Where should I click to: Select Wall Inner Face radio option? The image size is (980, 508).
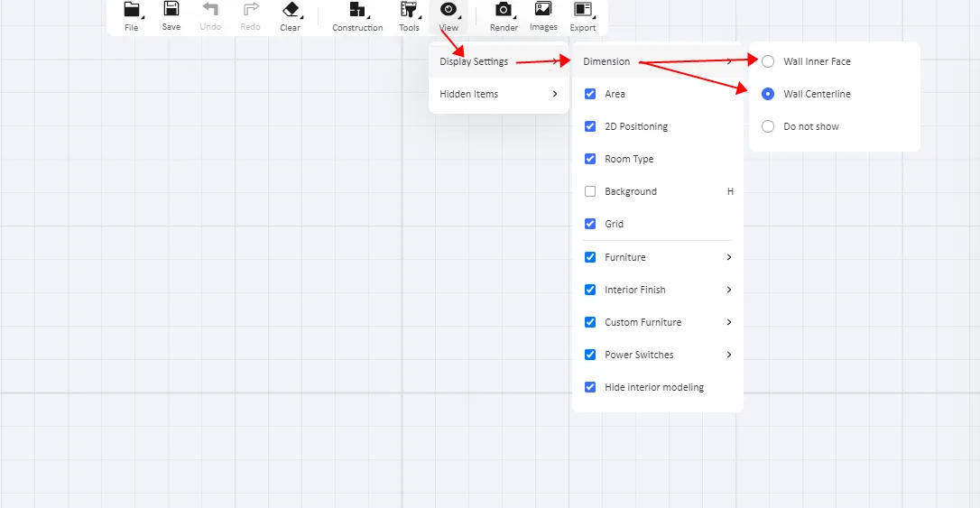tap(768, 61)
